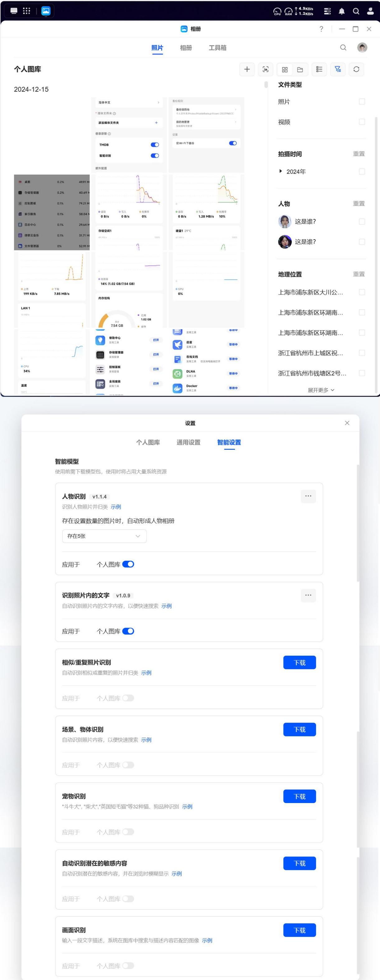
Task: Switch to the 照片 tab
Action: (x=157, y=48)
